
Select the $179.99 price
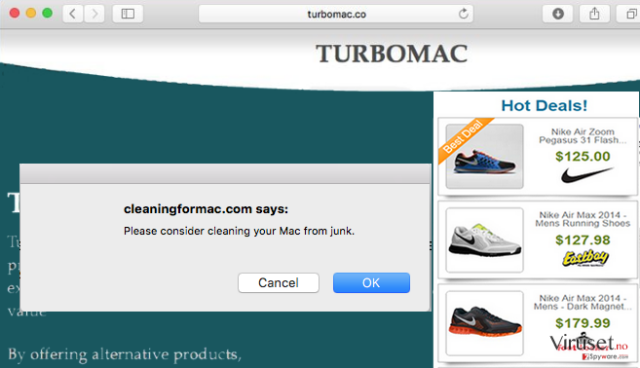click(582, 323)
